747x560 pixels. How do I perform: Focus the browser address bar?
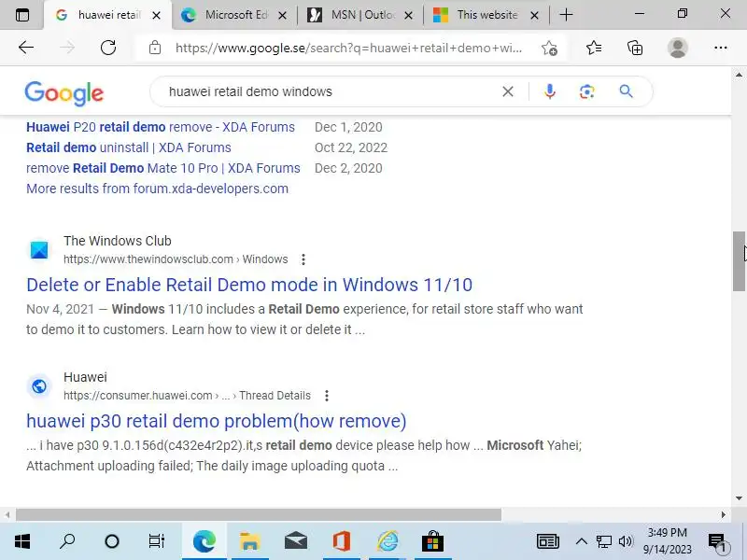pyautogui.click(x=348, y=48)
